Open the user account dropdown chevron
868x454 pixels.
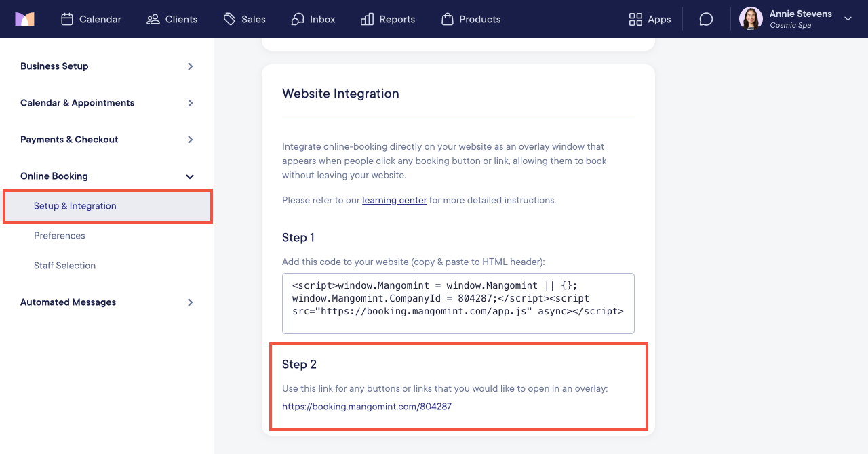pos(848,19)
